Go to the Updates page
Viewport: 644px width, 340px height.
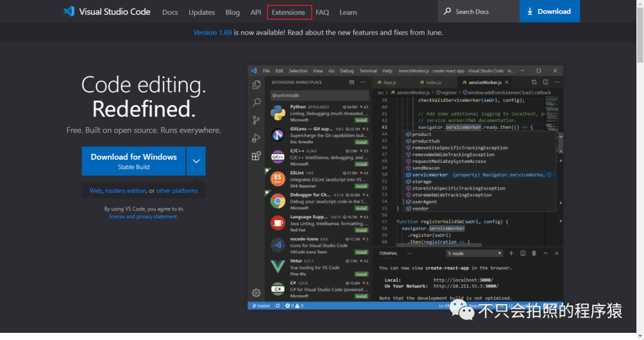pyautogui.click(x=202, y=13)
